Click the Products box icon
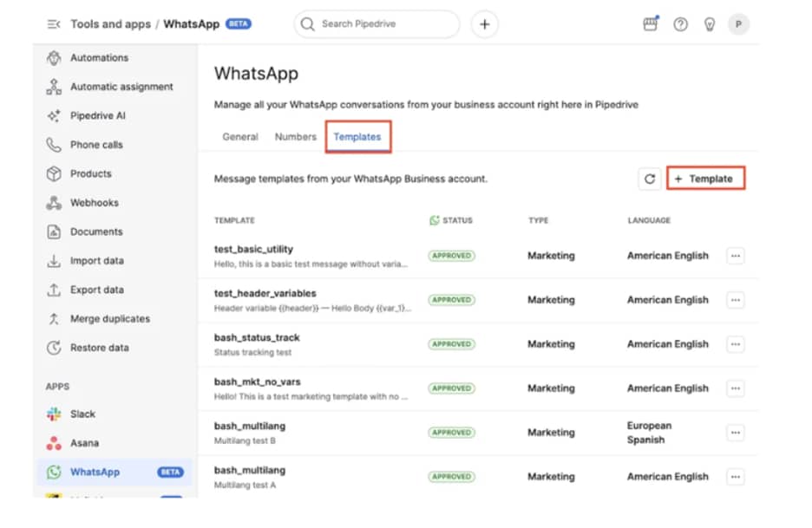Screen dimensions: 812x528 pyautogui.click(x=54, y=173)
